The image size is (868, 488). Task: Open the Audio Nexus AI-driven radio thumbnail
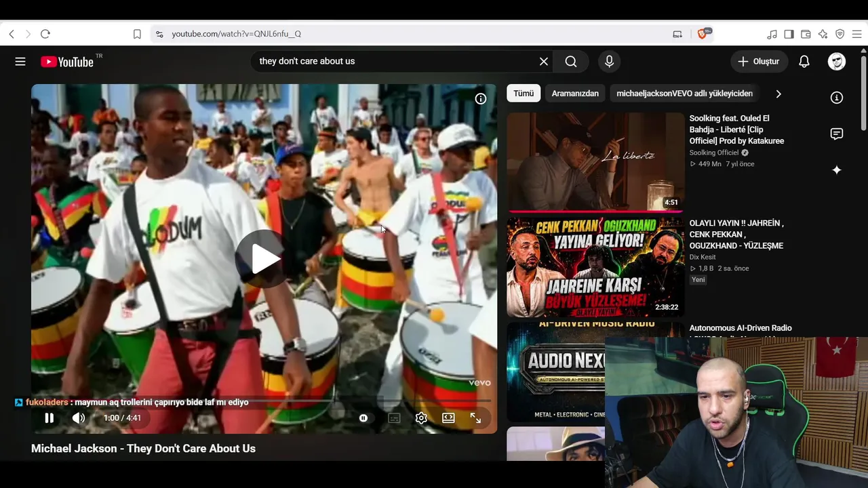(x=556, y=372)
